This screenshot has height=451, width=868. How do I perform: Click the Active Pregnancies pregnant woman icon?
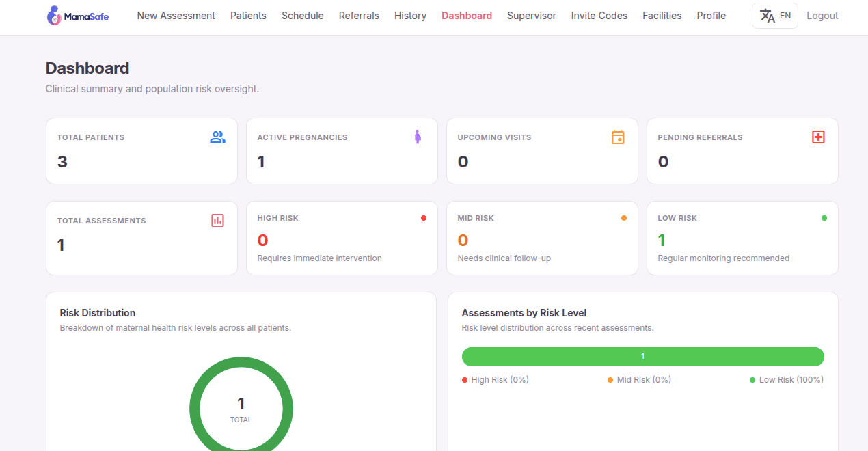pos(418,137)
